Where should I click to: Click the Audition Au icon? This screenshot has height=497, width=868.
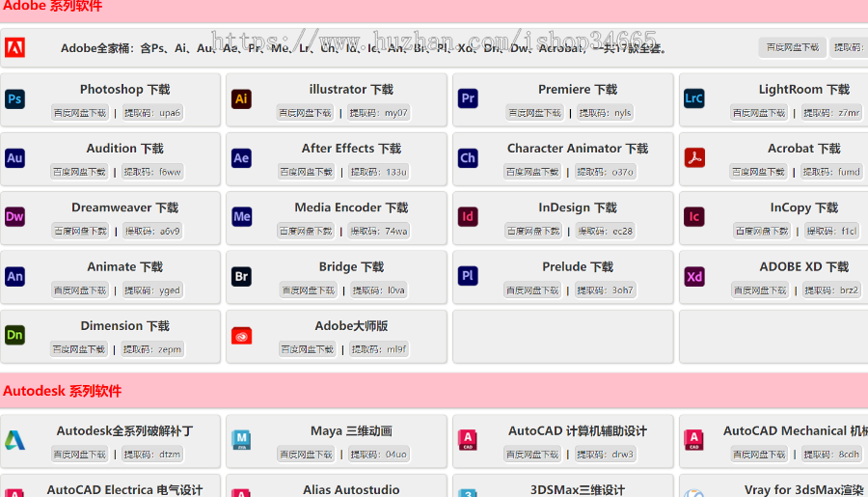pos(14,158)
